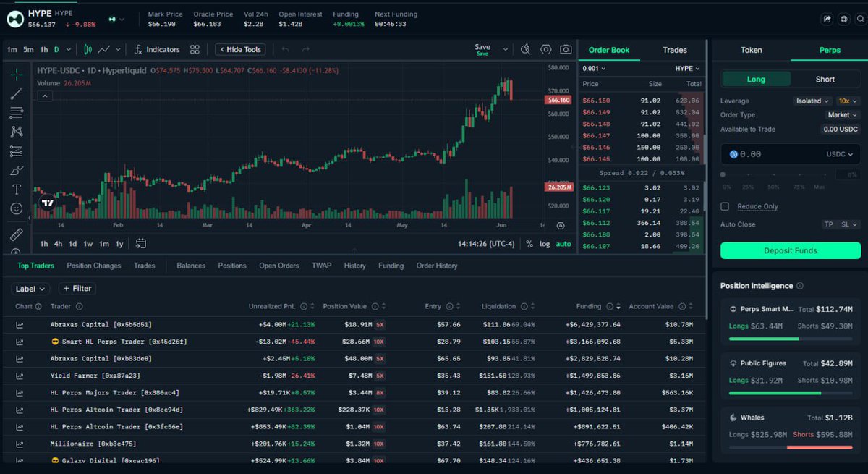868x474 pixels.
Task: Toggle auto scale on chart
Action: pos(563,244)
